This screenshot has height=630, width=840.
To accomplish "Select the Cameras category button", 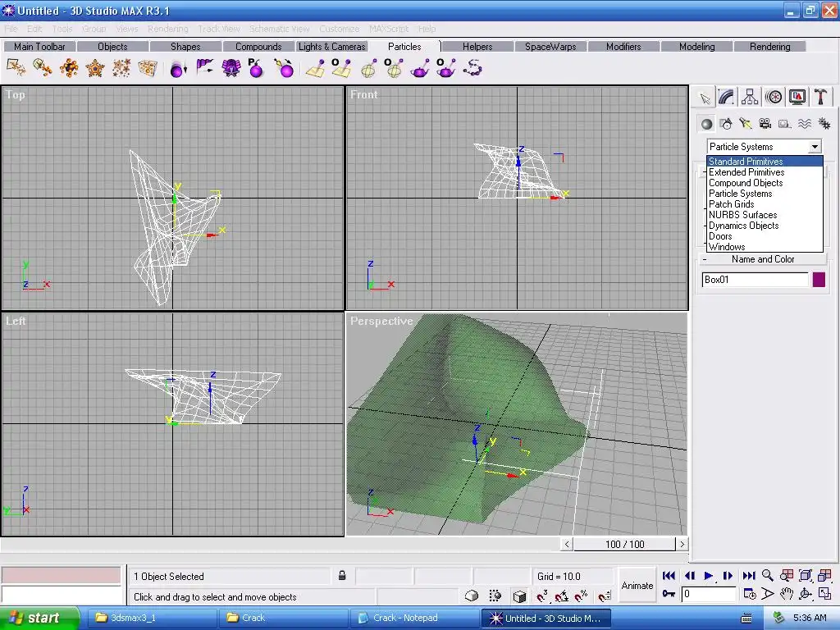I will (x=765, y=125).
